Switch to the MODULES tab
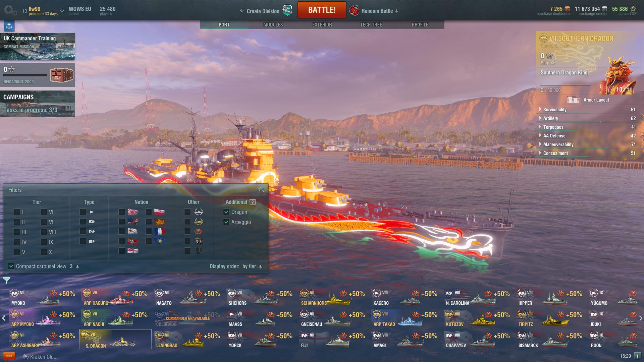The height and width of the screenshot is (362, 644). (273, 25)
